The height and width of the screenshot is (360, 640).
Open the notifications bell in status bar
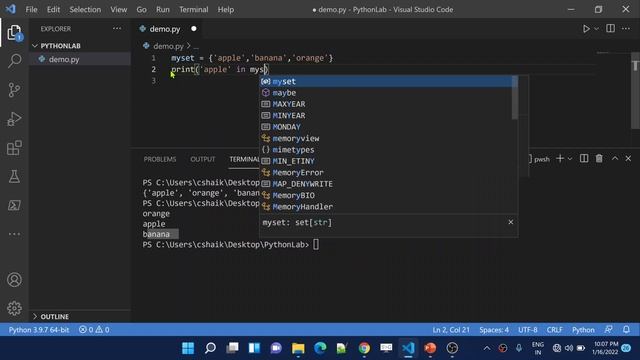tap(627, 329)
